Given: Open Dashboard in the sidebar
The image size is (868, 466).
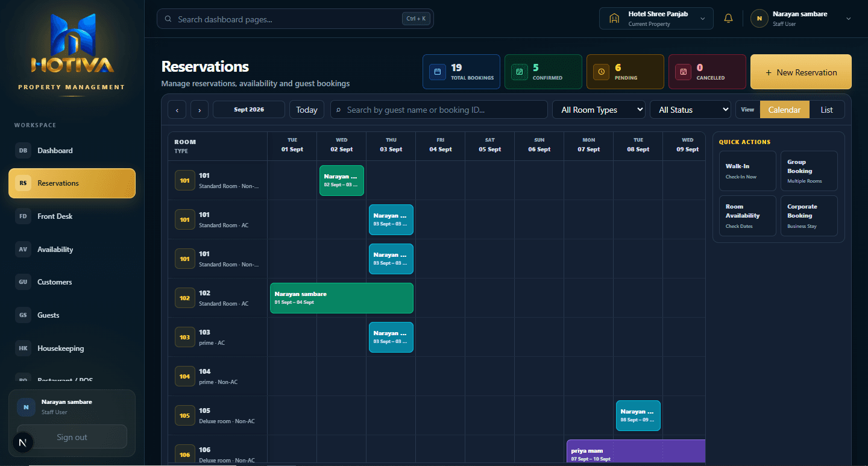Looking at the screenshot, I should point(72,151).
